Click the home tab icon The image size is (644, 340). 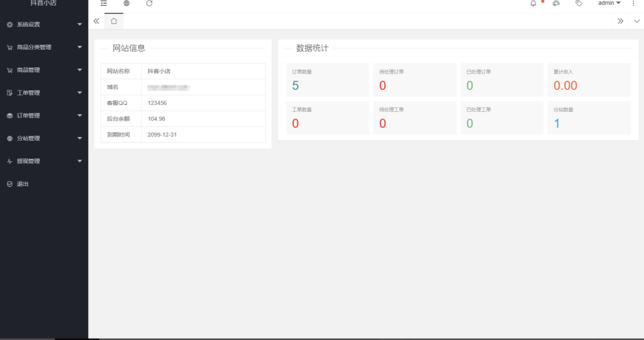(114, 21)
